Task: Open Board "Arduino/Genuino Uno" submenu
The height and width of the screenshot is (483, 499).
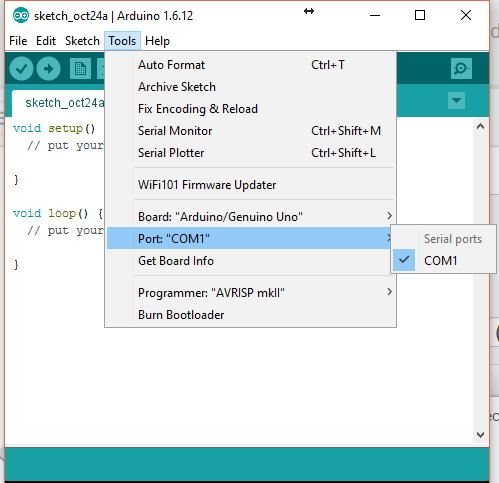Action: (x=250, y=217)
